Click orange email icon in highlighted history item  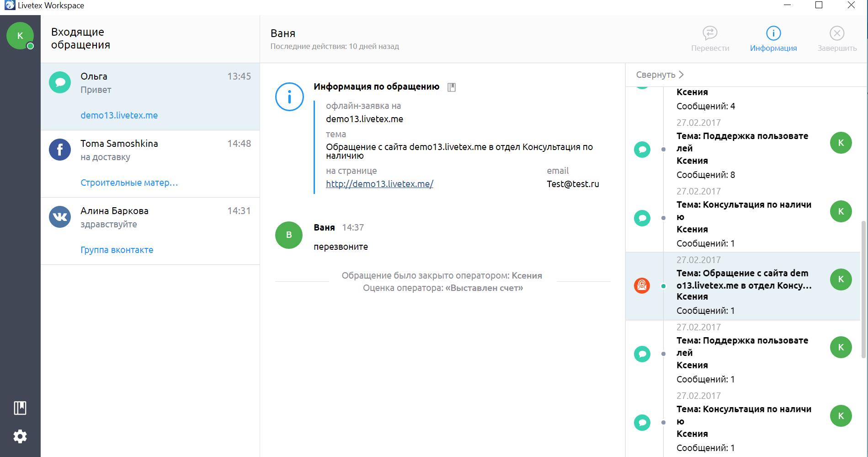(642, 285)
